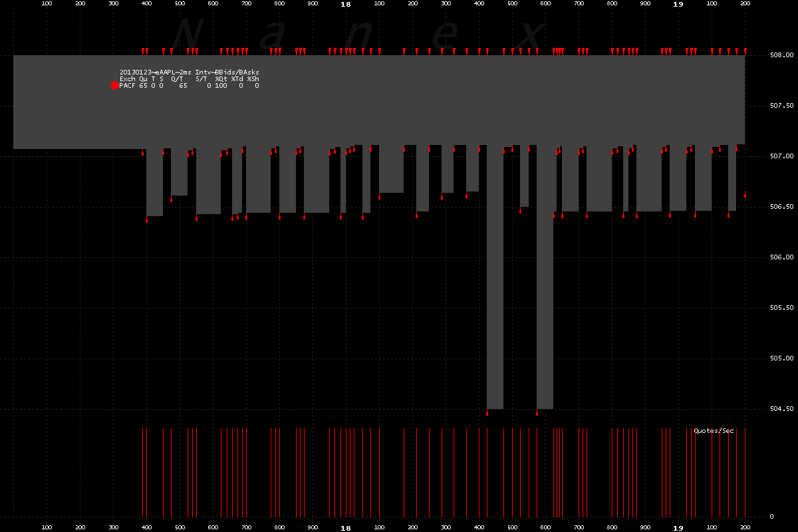Click the XTd column header in legend

pyautogui.click(x=237, y=78)
